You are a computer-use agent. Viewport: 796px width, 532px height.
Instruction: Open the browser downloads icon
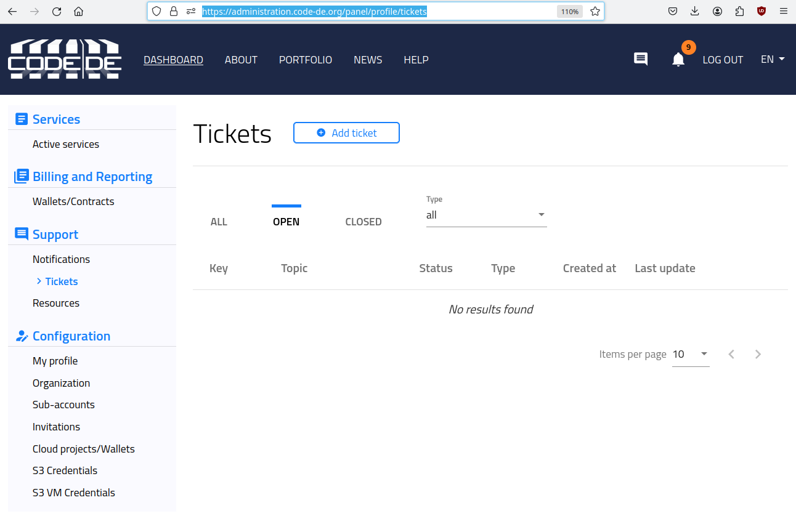pos(695,11)
